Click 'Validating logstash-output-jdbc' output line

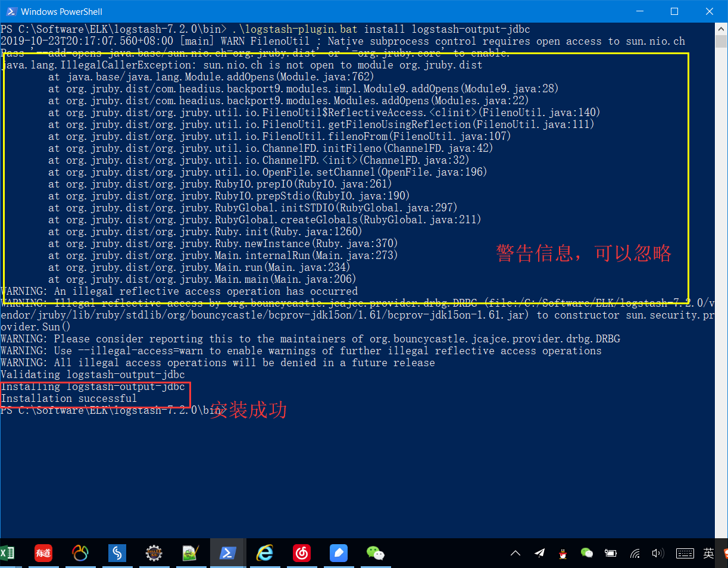[93, 374]
